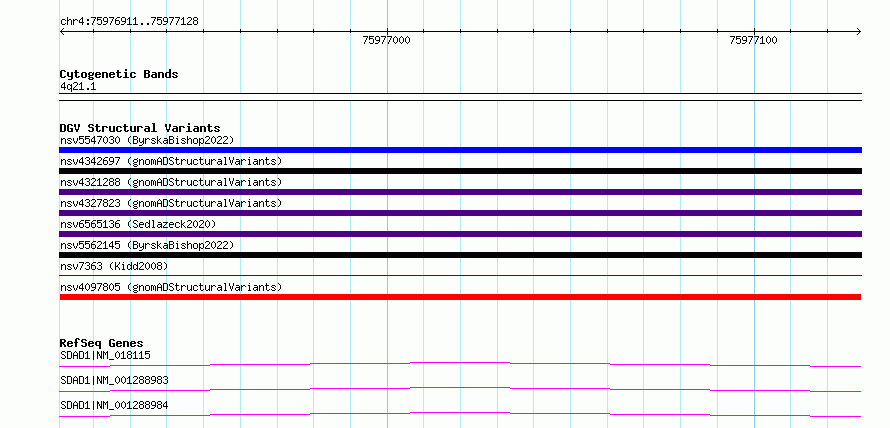Select the blue nsv5547030 variant bar
The image size is (890, 428).
coord(461,150)
